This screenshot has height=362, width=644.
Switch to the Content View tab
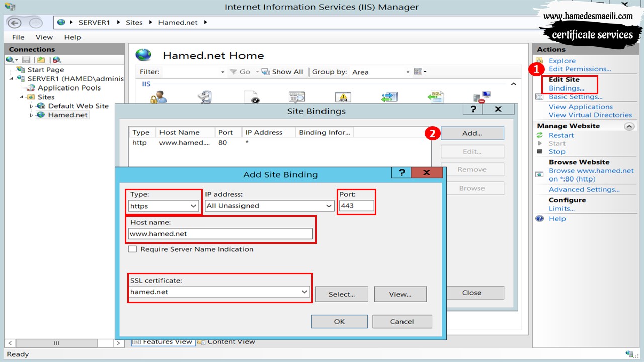(226, 342)
